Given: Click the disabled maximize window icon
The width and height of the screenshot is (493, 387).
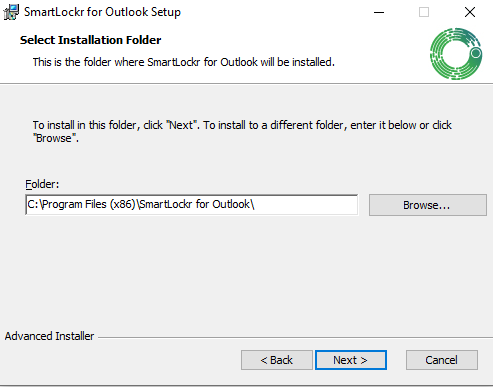Looking at the screenshot, I should (x=424, y=12).
